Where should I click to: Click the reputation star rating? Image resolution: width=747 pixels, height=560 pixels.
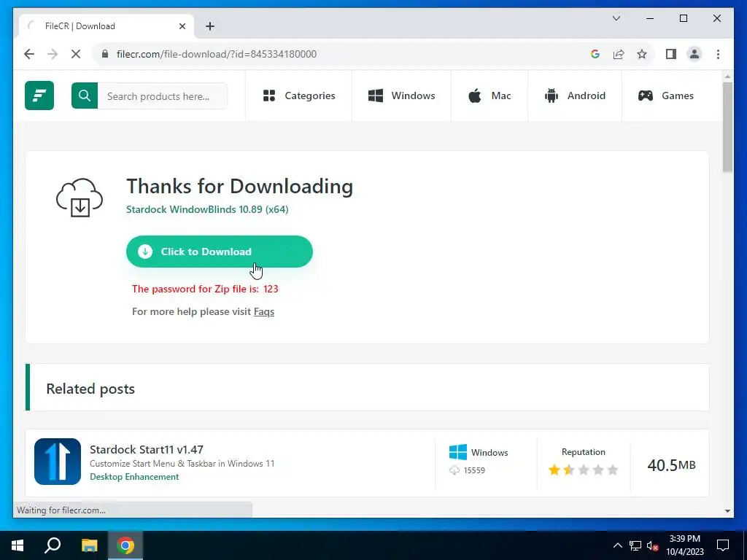583,470
